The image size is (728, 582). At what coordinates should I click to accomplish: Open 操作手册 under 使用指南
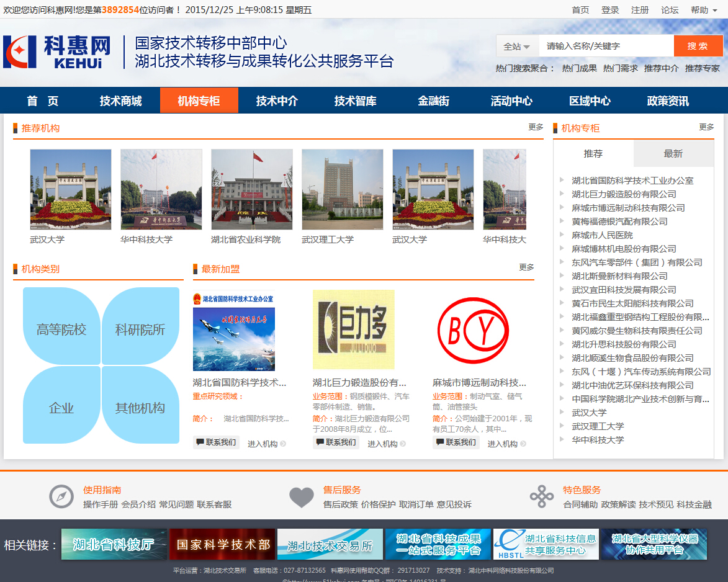pos(101,504)
